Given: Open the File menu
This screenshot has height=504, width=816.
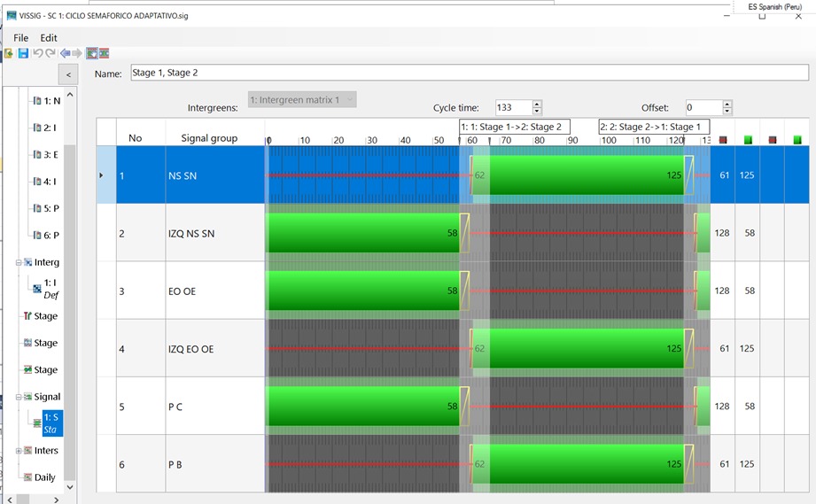Looking at the screenshot, I should click(20, 38).
